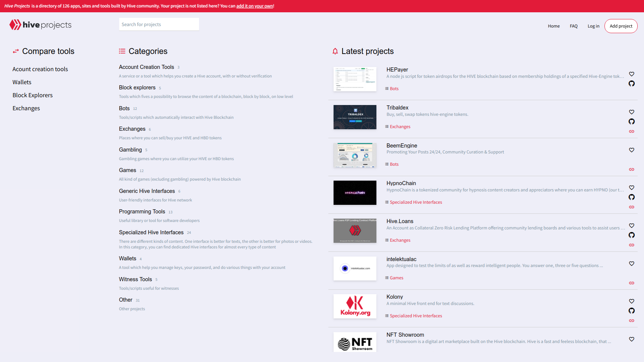644x362 pixels.
Task: Compare Account creation tools
Action: pyautogui.click(x=40, y=69)
